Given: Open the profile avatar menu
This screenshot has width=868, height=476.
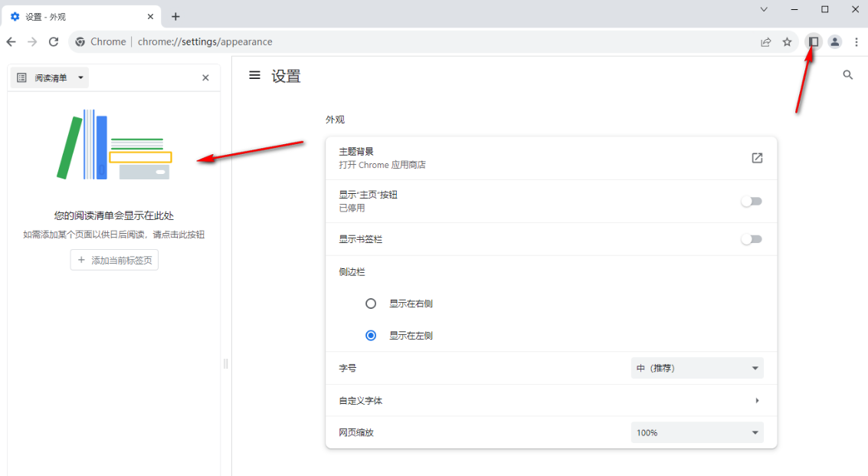Looking at the screenshot, I should [x=835, y=41].
